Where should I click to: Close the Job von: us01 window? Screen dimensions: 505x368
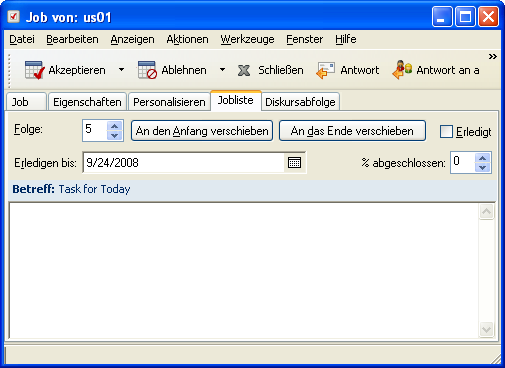point(488,16)
